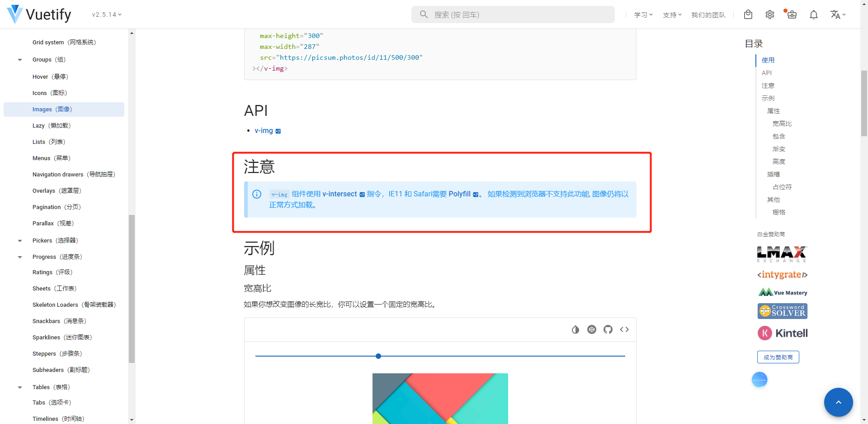This screenshot has width=868, height=424.
Task: Go to Parallax (视差) page in sidebar
Action: pyautogui.click(x=64, y=224)
